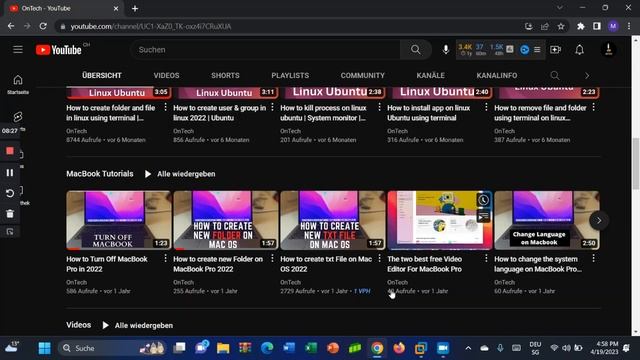Delete the recording with trash icon
This screenshot has width=640, height=360.
click(10, 213)
